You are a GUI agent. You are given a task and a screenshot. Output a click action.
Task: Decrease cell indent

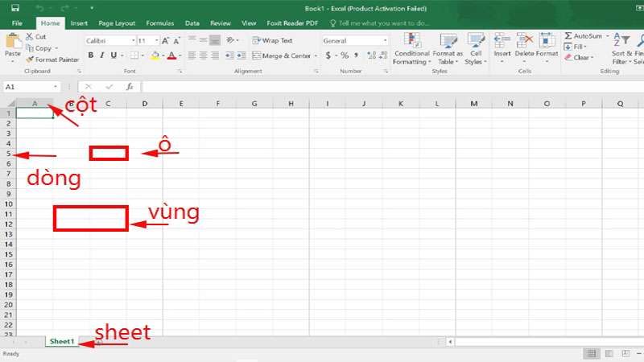pos(229,56)
